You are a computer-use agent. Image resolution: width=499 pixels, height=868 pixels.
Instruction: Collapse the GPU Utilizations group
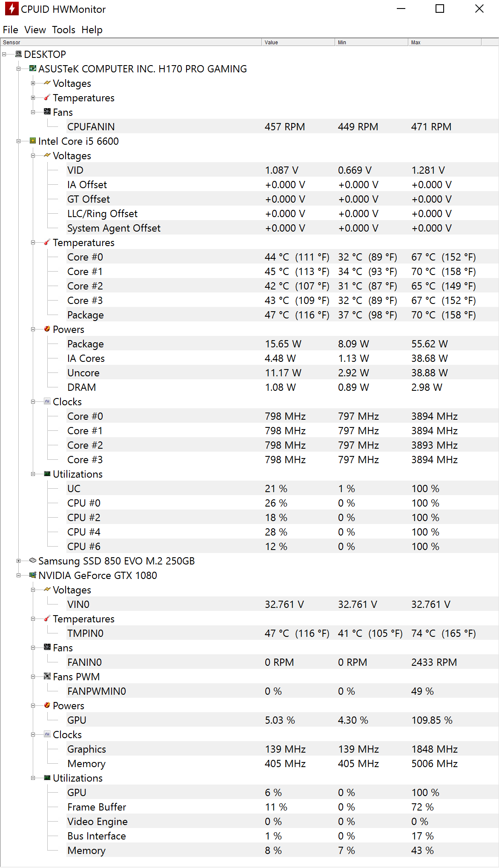point(33,778)
